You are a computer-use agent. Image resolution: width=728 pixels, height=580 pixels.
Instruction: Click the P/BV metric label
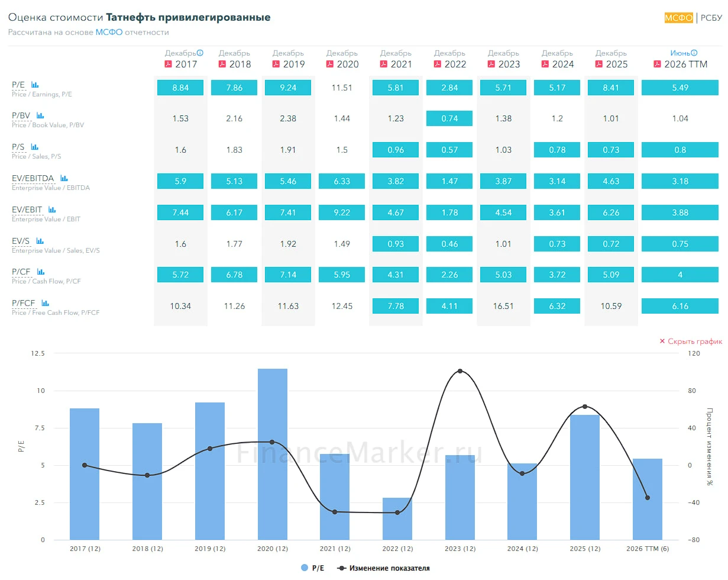click(x=22, y=115)
